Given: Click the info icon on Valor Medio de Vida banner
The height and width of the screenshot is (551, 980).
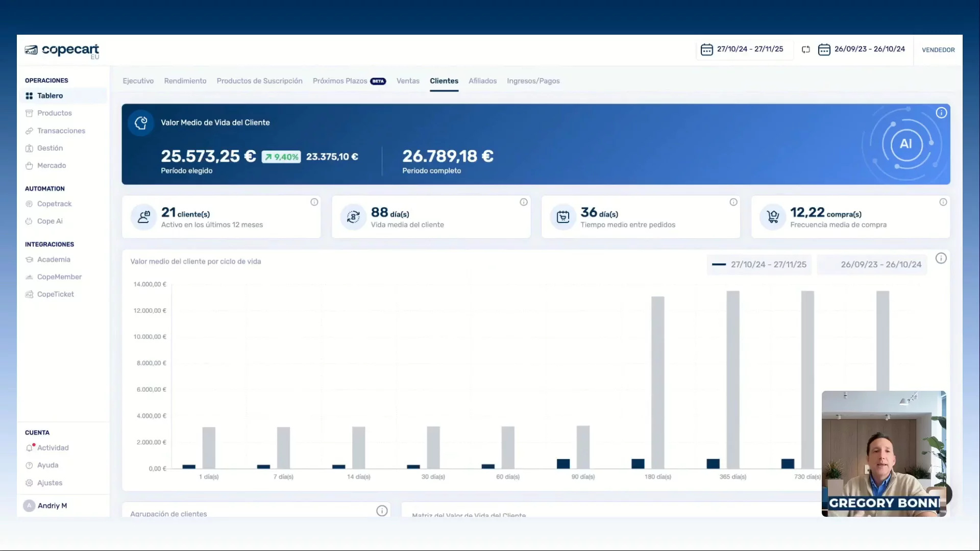Looking at the screenshot, I should point(941,113).
